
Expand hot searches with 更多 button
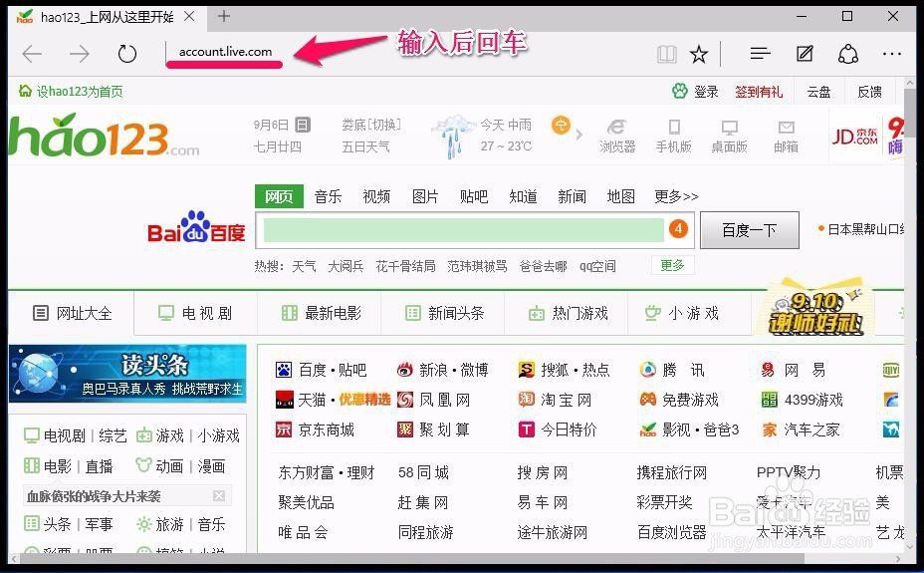click(672, 265)
